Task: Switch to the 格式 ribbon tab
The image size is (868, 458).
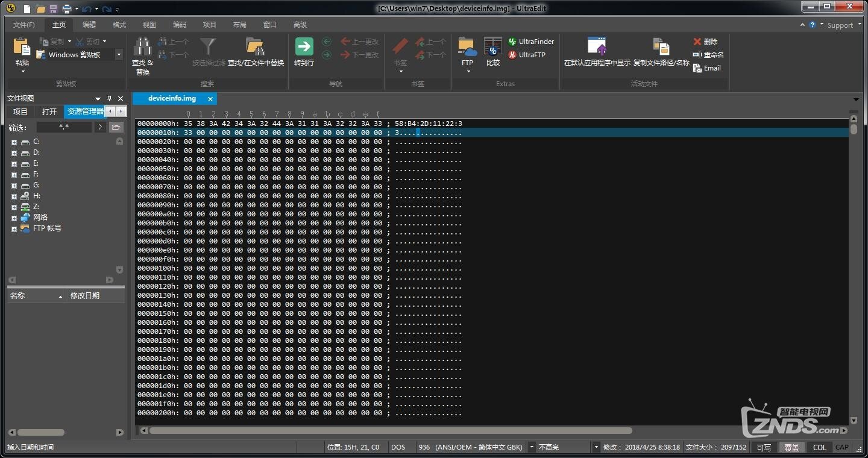Action: click(119, 25)
